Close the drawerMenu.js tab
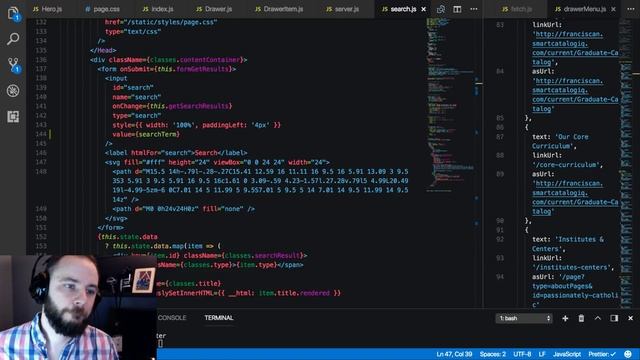Screen dimensions: 640x360 (613, 9)
